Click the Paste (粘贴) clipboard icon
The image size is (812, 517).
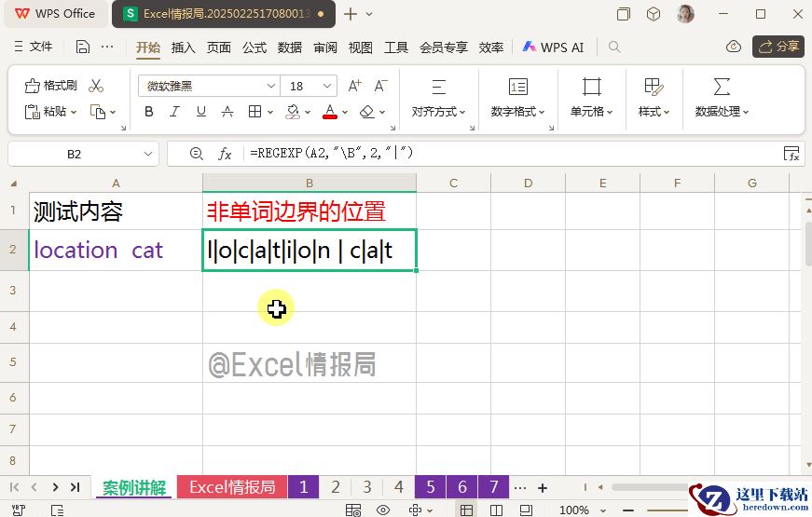point(33,111)
